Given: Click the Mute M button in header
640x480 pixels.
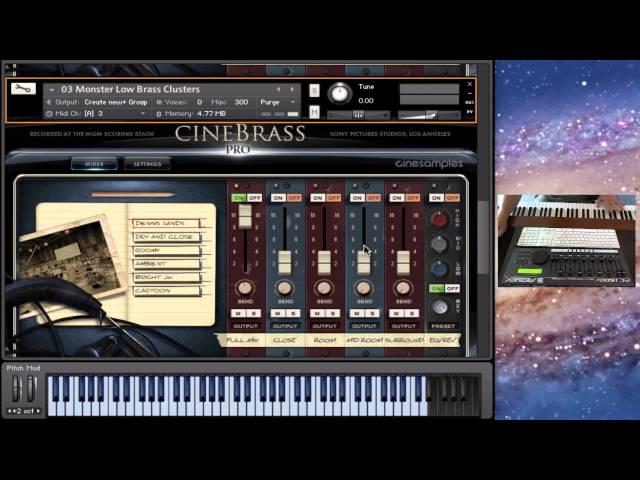Looking at the screenshot, I should coord(314,112).
